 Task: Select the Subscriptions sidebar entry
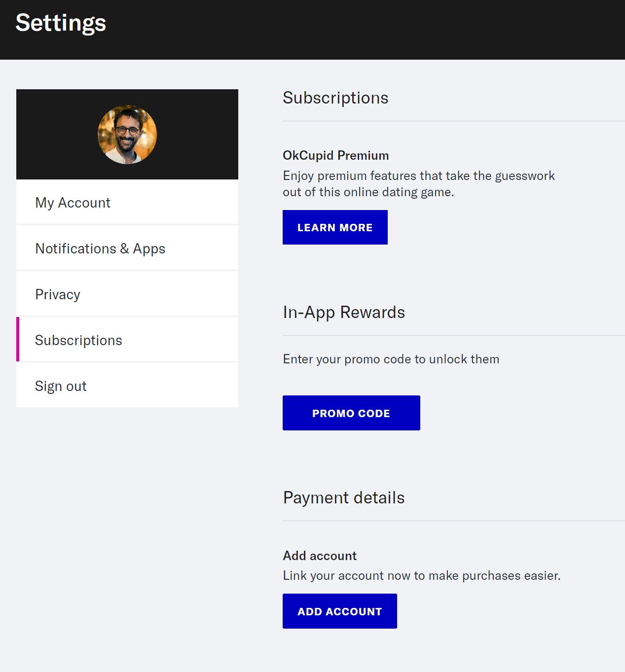(x=78, y=340)
